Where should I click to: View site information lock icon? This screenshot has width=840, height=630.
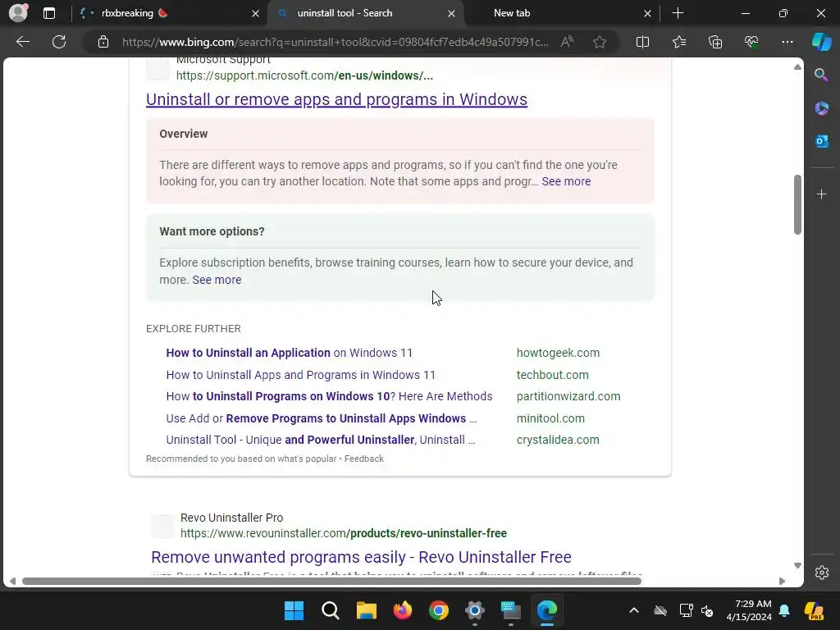coord(103,42)
